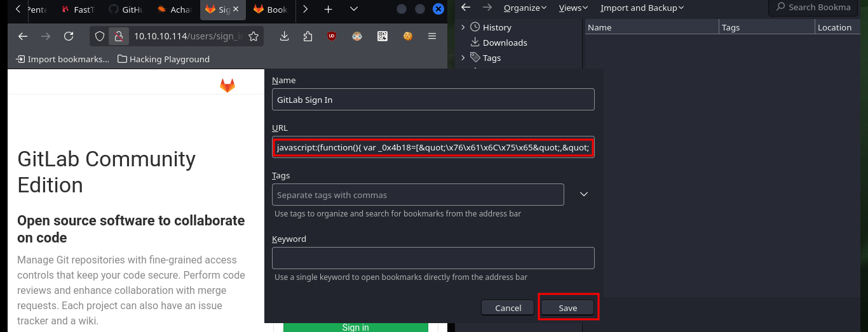The height and width of the screenshot is (332, 868).
Task: Open the Import and Backup menu
Action: (x=642, y=8)
